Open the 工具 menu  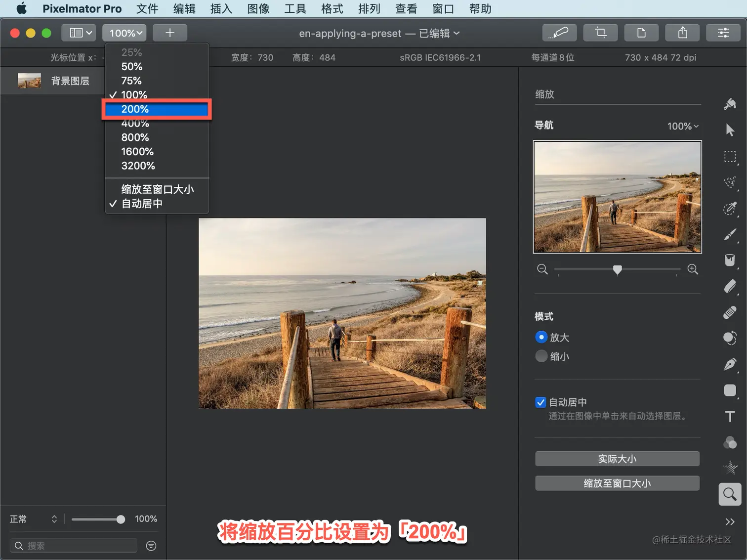point(295,8)
